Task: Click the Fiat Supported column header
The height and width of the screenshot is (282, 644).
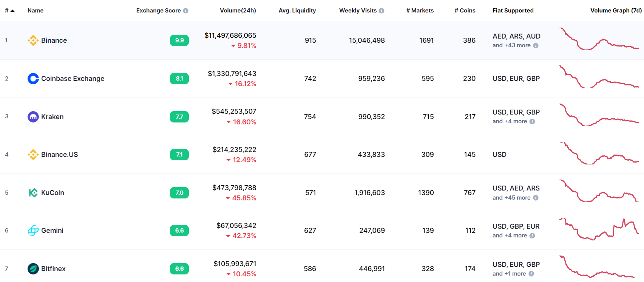Action: [513, 11]
